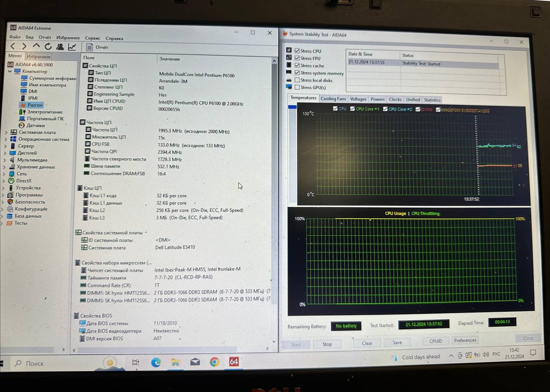Screen dimensions: 550x392
Task: Click the up-level arrow toolbar icon
Action: [x=36, y=46]
